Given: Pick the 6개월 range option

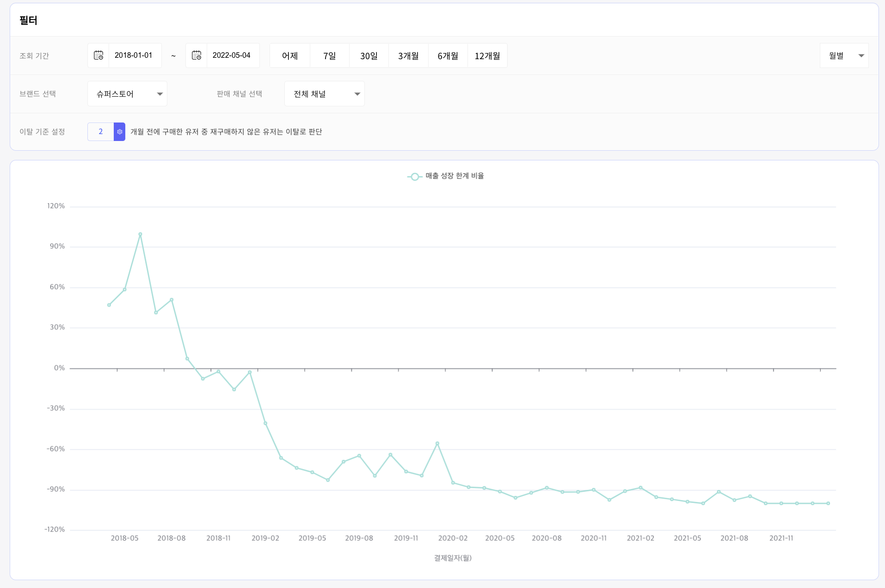Looking at the screenshot, I should (448, 56).
